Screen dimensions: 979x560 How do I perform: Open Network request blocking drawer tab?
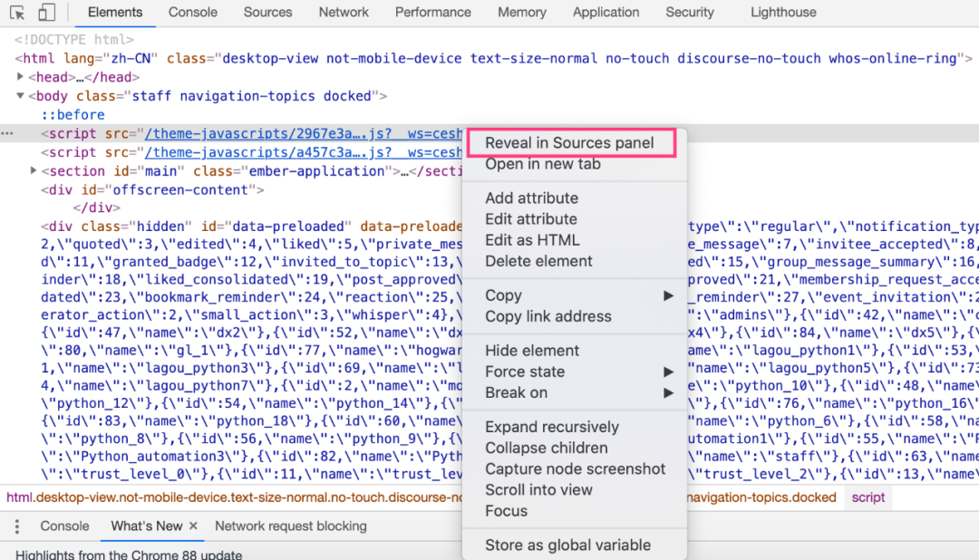pyautogui.click(x=290, y=526)
